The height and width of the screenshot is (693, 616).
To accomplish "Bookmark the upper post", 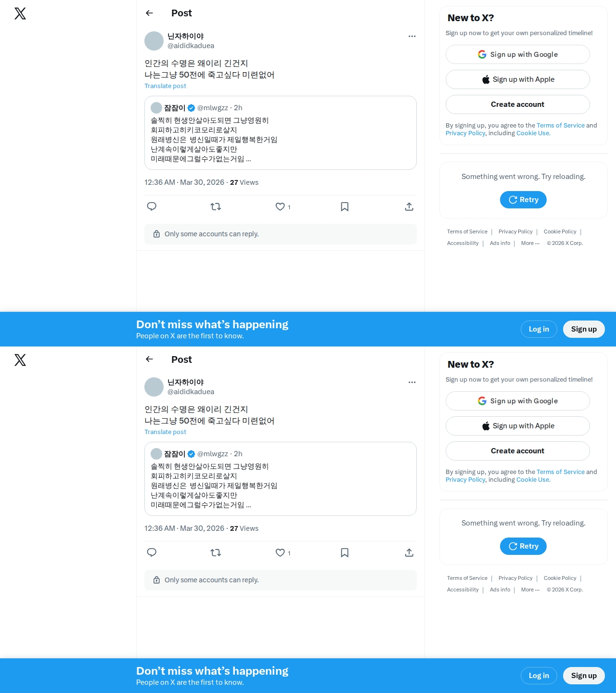I will 345,206.
